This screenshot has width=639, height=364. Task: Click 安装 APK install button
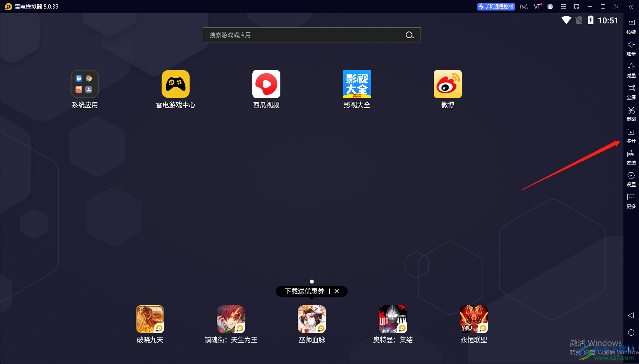[631, 157]
